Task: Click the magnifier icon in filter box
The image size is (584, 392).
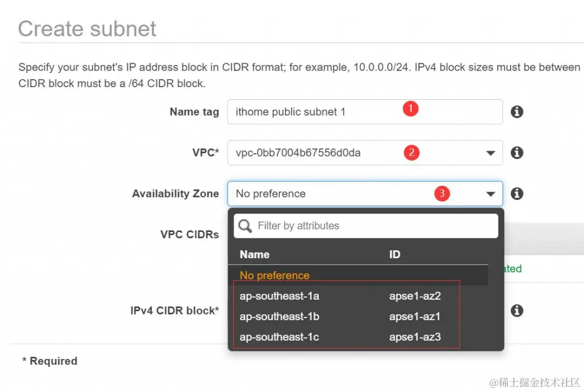Action: (245, 226)
